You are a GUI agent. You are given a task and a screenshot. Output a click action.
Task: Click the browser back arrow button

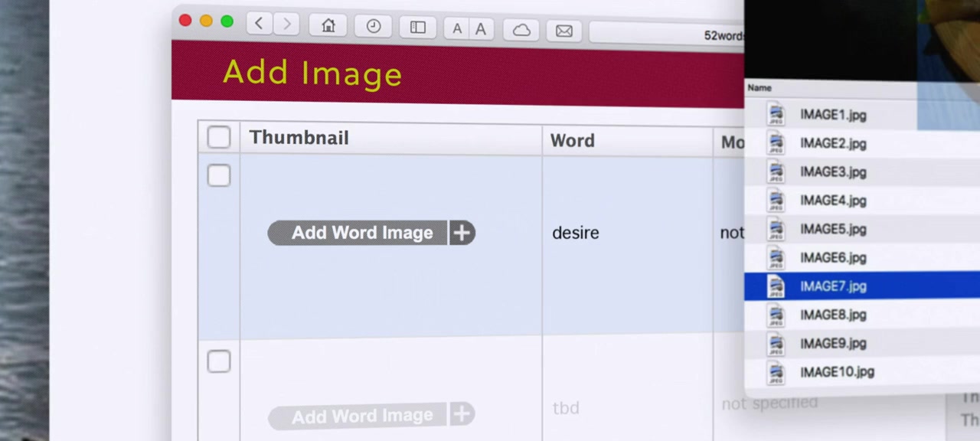click(x=259, y=24)
